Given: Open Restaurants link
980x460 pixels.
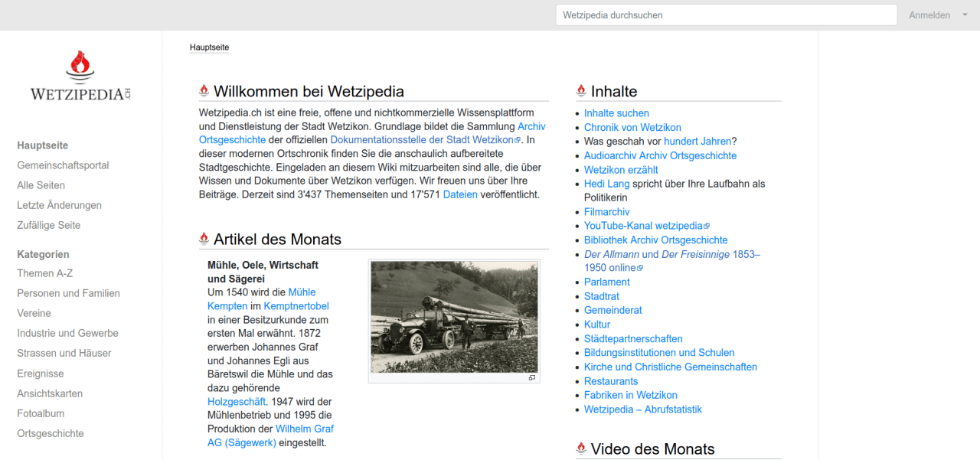Looking at the screenshot, I should pyautogui.click(x=611, y=381).
